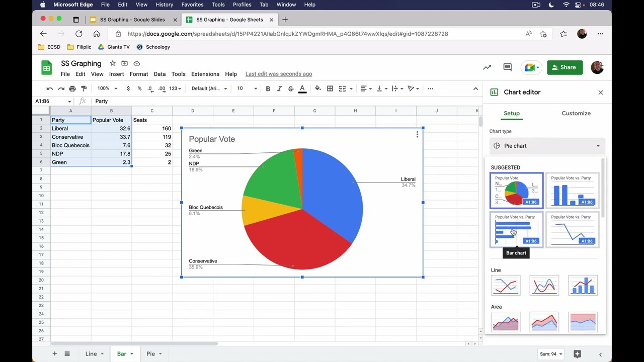Open the Insert menu
The image size is (644, 362).
click(x=116, y=74)
